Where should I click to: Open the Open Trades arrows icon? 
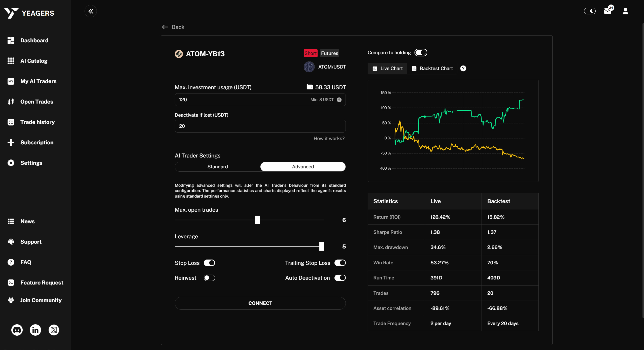tap(11, 102)
